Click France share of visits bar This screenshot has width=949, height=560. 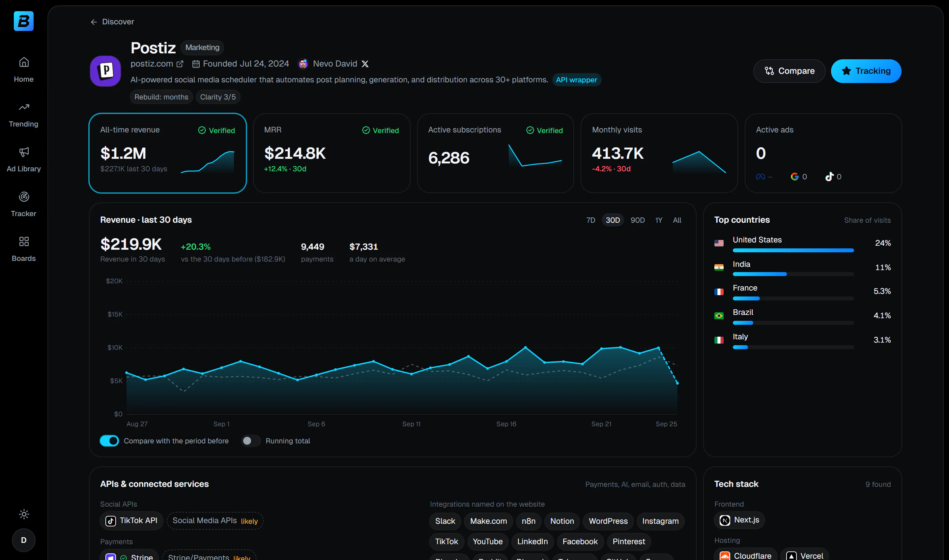[x=793, y=298]
